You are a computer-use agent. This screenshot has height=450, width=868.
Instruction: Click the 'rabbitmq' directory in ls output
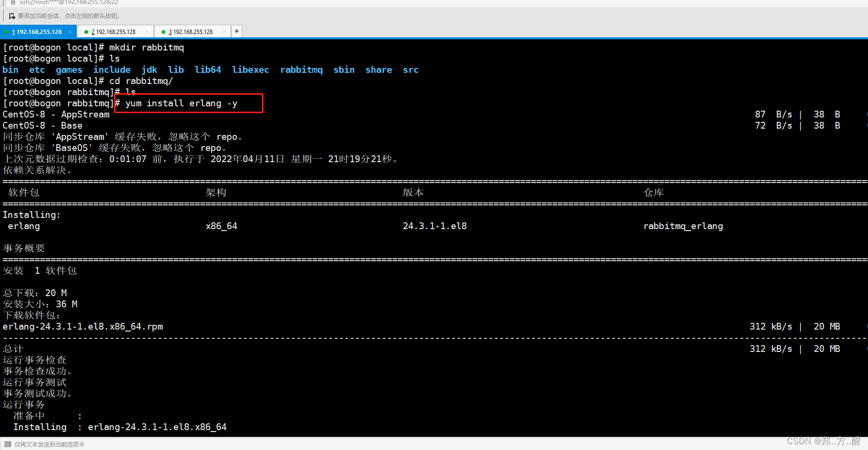301,70
